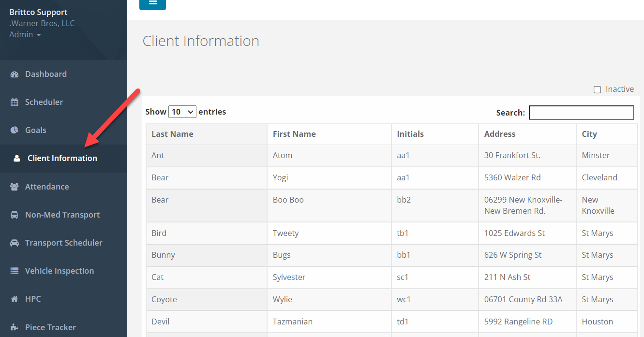This screenshot has width=644, height=337.
Task: Toggle the hamburger menu button
Action: point(152,3)
